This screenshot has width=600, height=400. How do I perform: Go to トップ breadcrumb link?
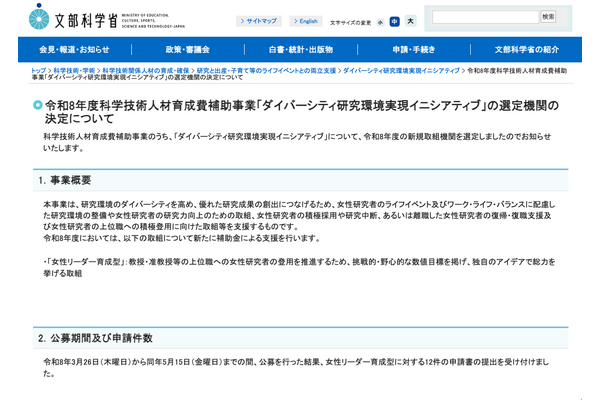coord(39,70)
